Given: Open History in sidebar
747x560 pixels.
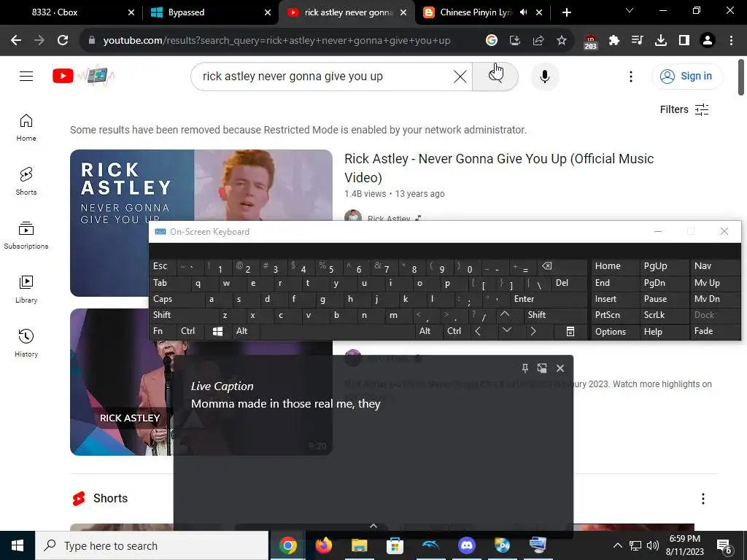Looking at the screenshot, I should (x=26, y=343).
